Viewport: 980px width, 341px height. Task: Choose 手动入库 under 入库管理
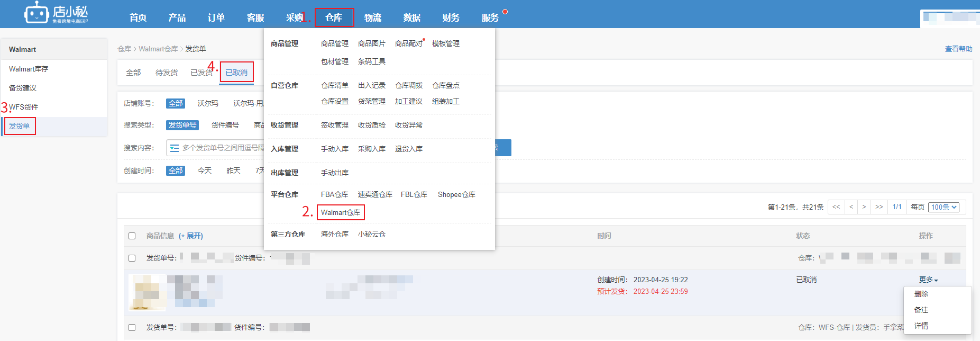coord(335,149)
